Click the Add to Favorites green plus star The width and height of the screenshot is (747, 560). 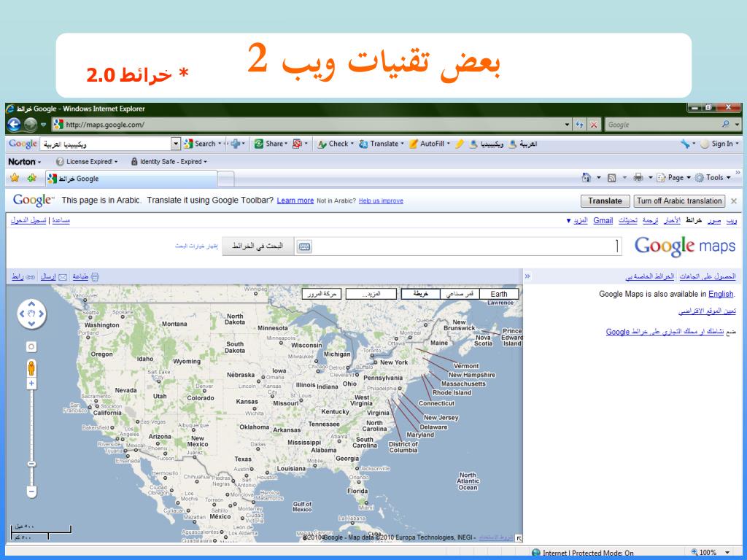(32, 178)
